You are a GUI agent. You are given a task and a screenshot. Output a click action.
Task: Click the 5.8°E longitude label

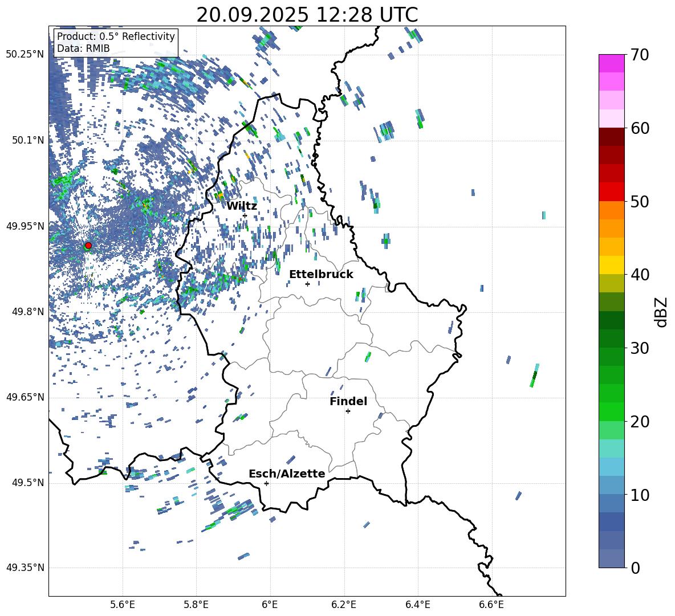tap(196, 605)
